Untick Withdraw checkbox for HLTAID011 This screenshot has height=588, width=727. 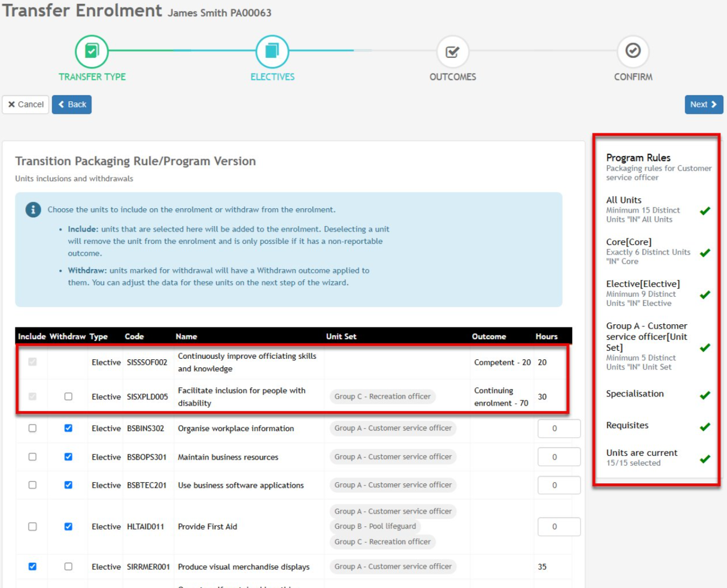pos(68,527)
